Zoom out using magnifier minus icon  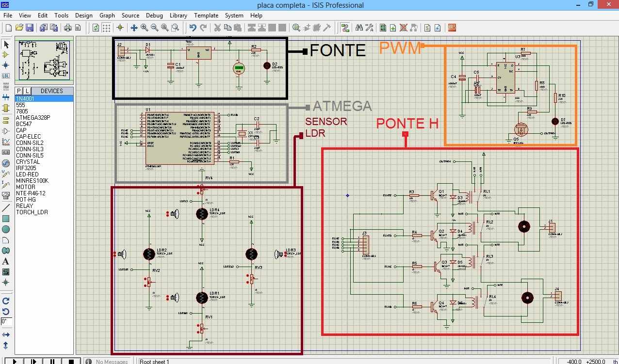154,28
